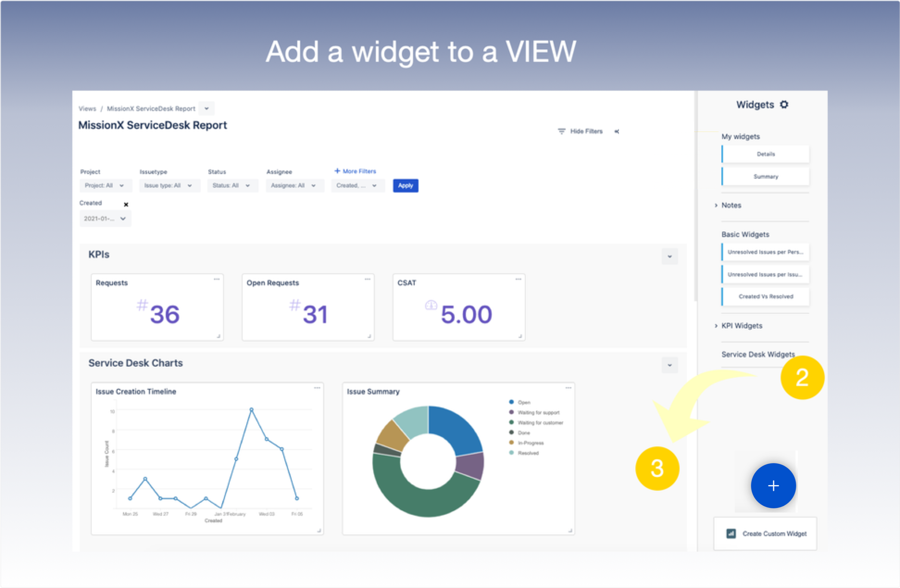The width and height of the screenshot is (900, 588).
Task: Remove the Created filter with X
Action: tap(126, 204)
